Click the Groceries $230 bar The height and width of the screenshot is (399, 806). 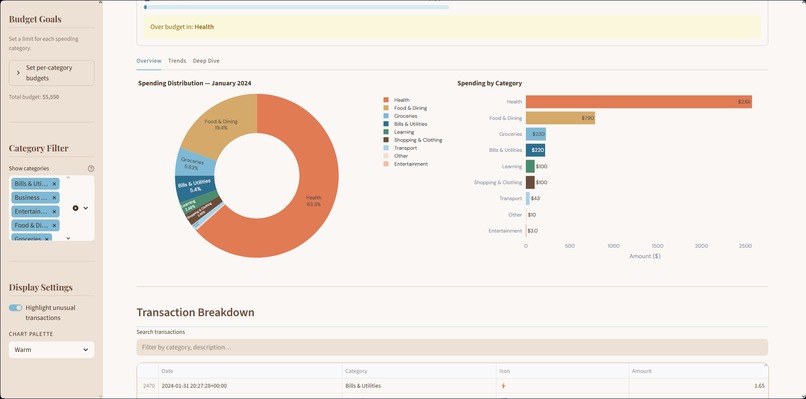[536, 134]
